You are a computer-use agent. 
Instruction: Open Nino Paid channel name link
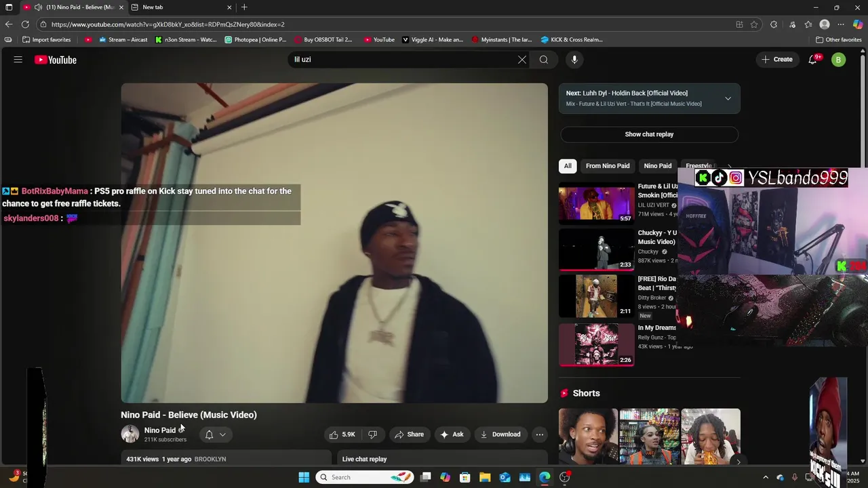pyautogui.click(x=160, y=430)
